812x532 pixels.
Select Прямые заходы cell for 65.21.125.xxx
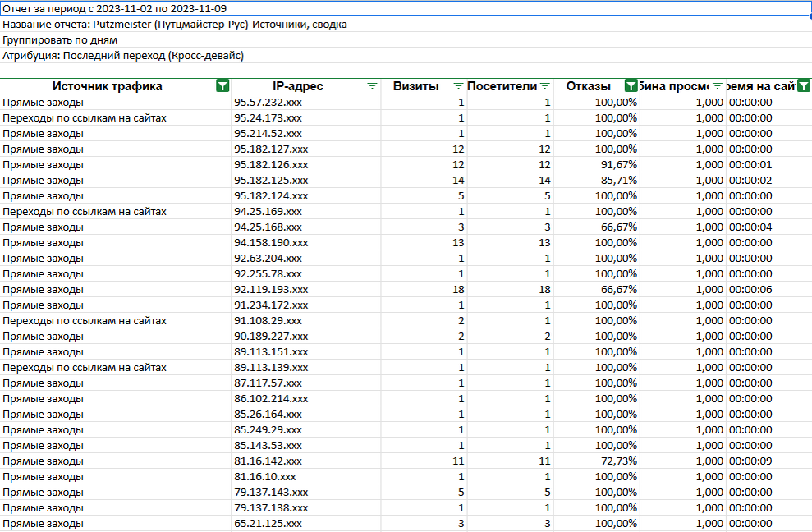click(x=116, y=523)
